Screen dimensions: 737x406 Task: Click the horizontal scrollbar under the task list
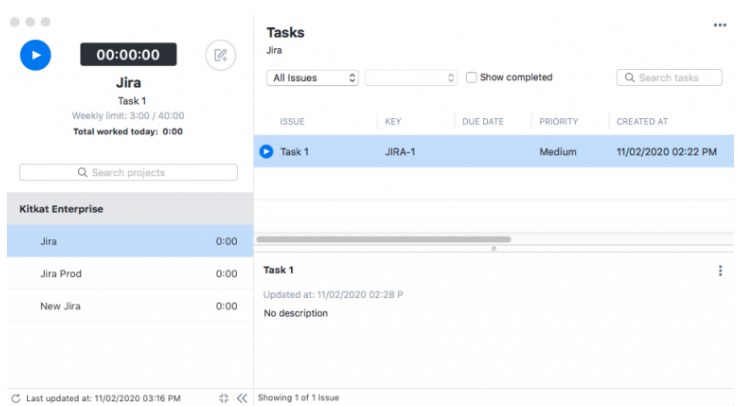tap(384, 240)
